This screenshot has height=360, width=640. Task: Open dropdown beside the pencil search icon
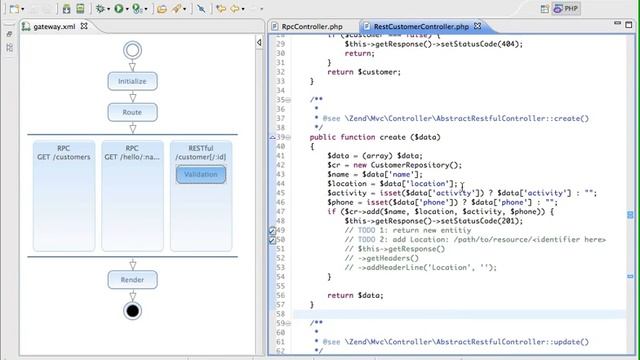[x=184, y=9]
